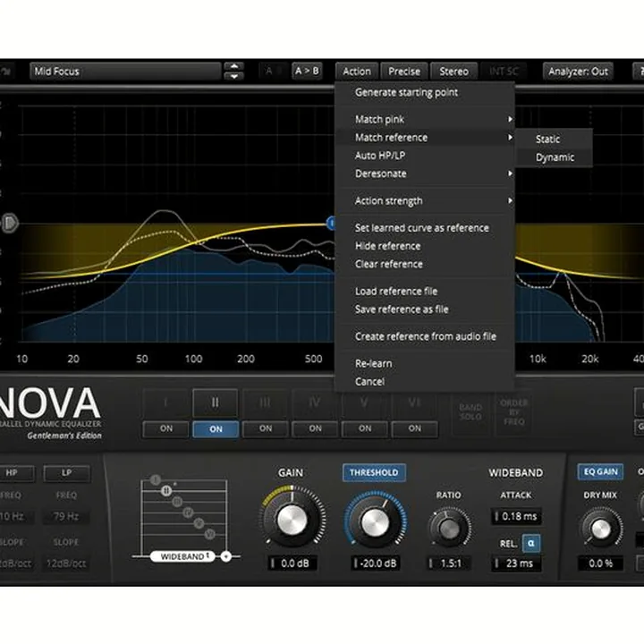Choose Re-learn in Action menu
644x644 pixels.
point(425,363)
